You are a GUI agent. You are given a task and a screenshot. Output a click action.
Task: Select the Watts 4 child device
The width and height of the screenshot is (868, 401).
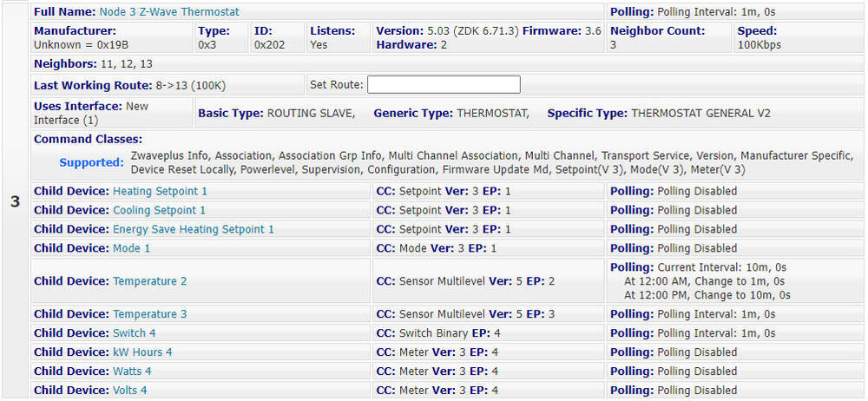(132, 371)
